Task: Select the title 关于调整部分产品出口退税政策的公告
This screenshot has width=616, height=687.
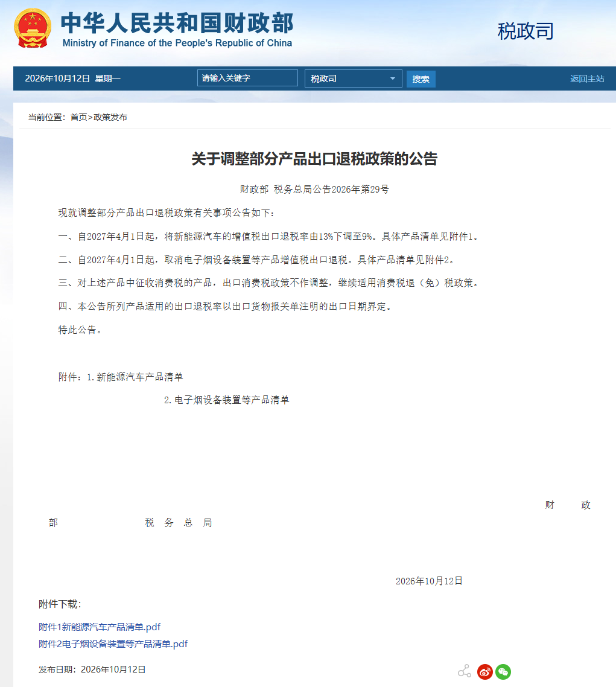Action: (x=314, y=159)
